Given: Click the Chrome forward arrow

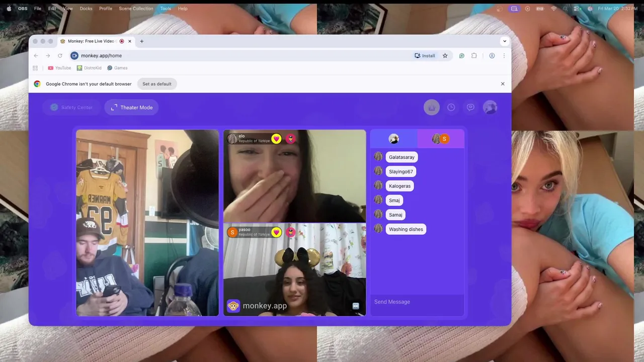Looking at the screenshot, I should click(x=48, y=56).
